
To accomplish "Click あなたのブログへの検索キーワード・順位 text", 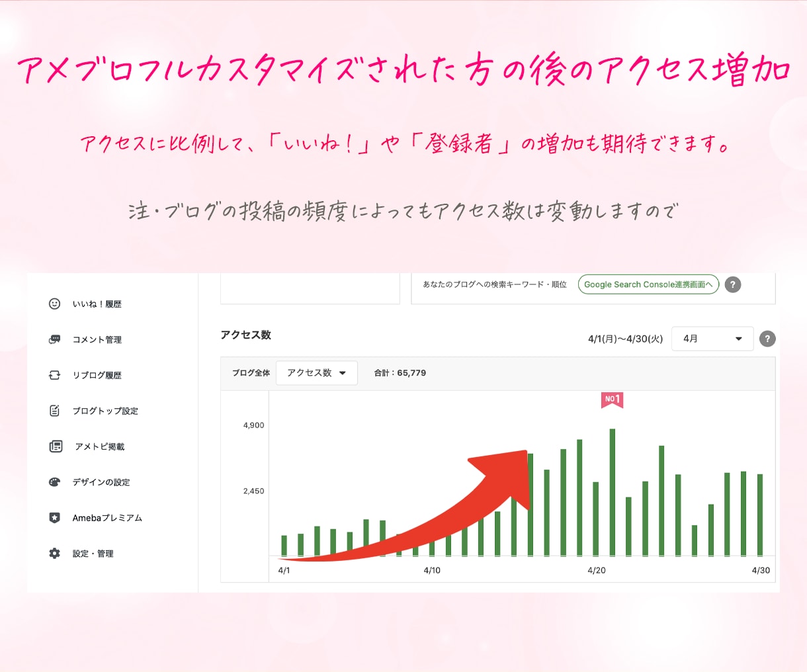I will [x=495, y=284].
